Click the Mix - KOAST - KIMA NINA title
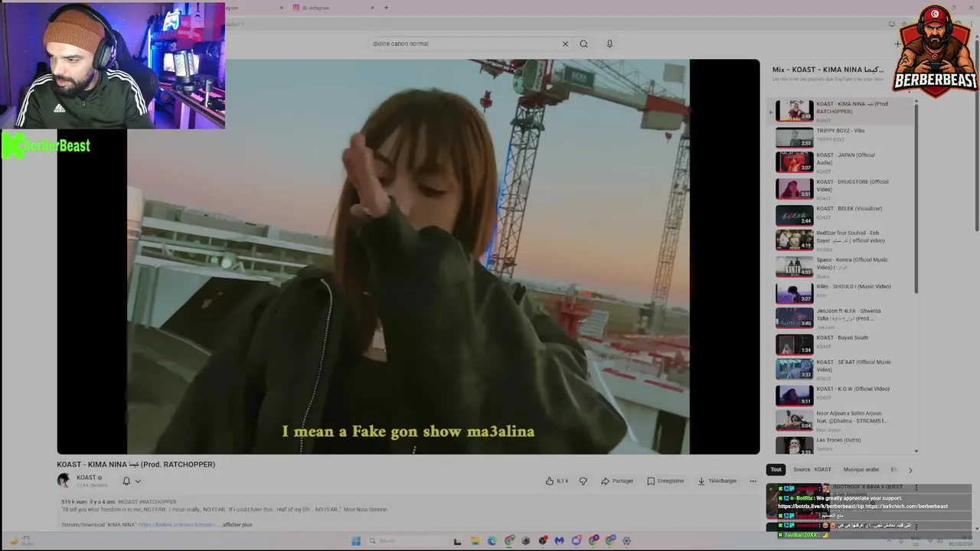This screenshot has width=980, height=551. pos(828,70)
